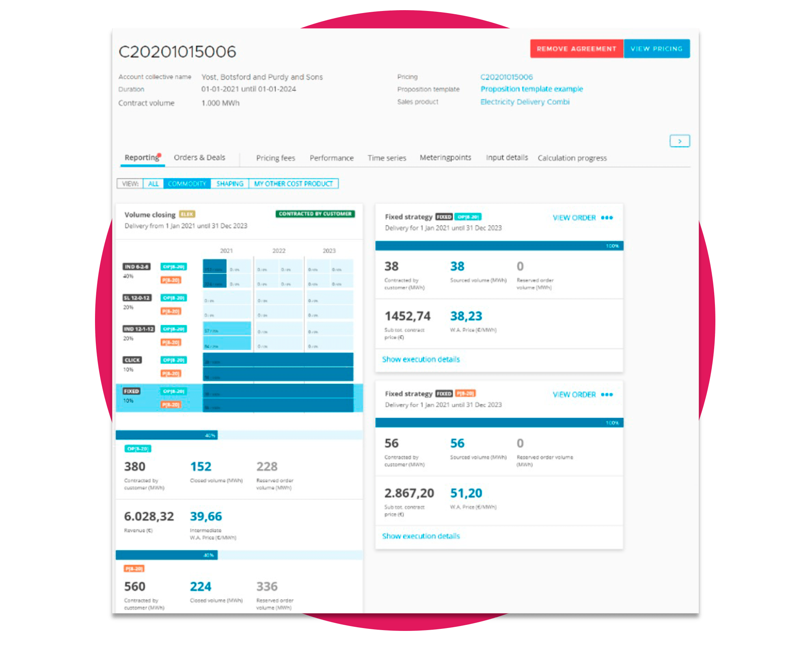Image resolution: width=812 pixels, height=650 pixels.
Task: Click OP[8-20] tag in IND 6-2-6 row
Action: tap(173, 267)
